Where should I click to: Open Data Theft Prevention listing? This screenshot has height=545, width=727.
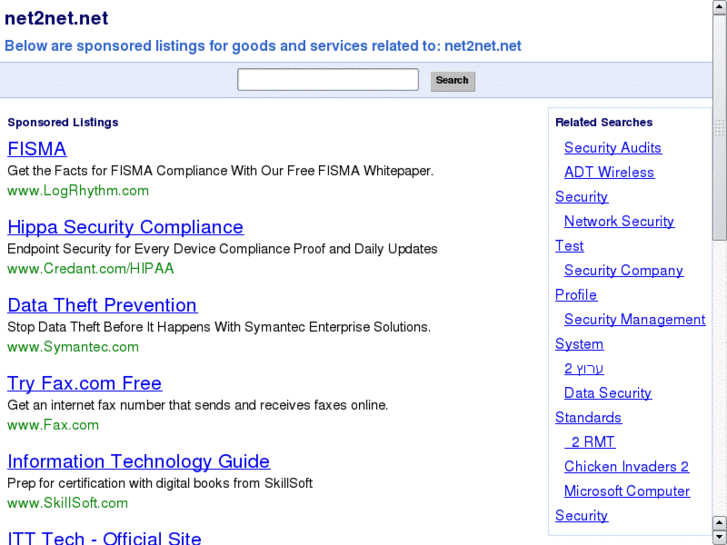coord(102,305)
